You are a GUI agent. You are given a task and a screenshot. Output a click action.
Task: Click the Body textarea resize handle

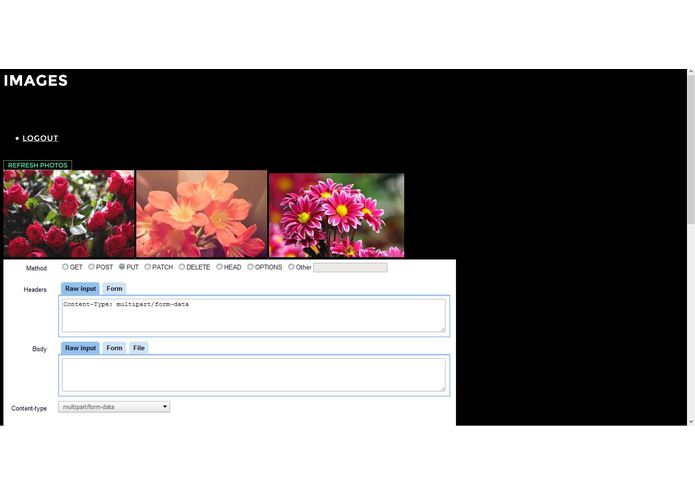[442, 389]
